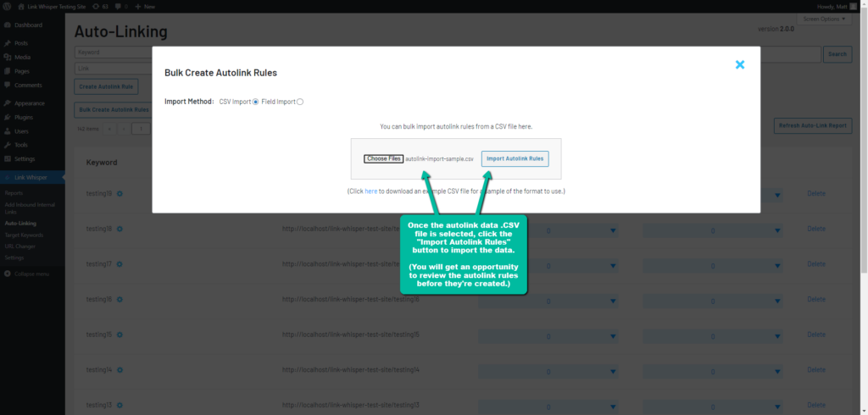Open settings gear for testing16
The image size is (868, 415).
120,299
